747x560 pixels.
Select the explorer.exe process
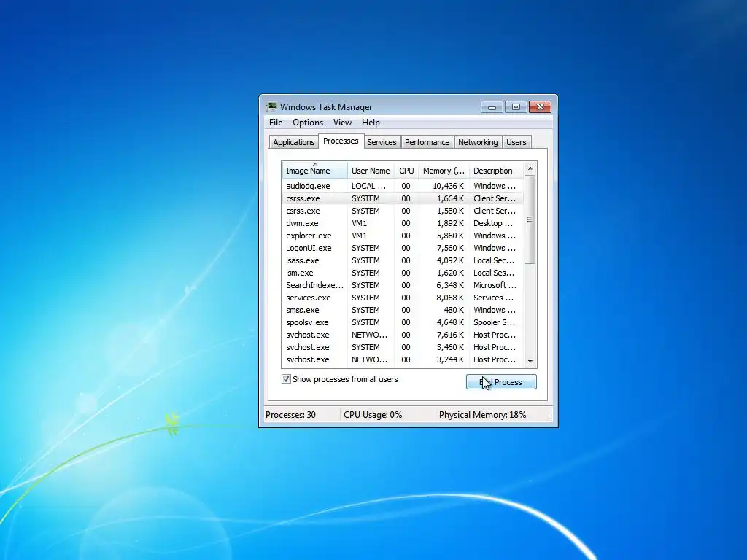click(x=403, y=236)
